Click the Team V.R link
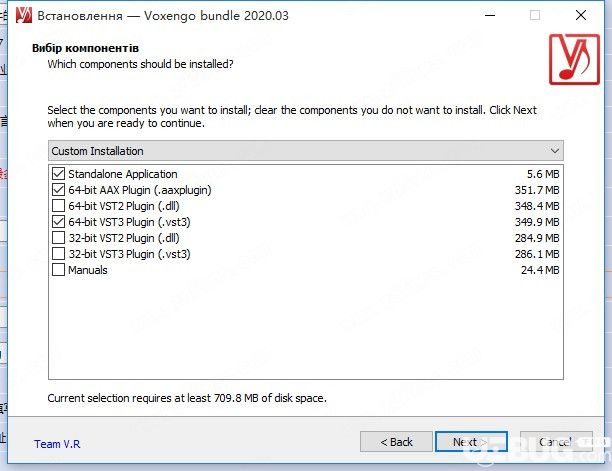The image size is (612, 471). [x=57, y=444]
